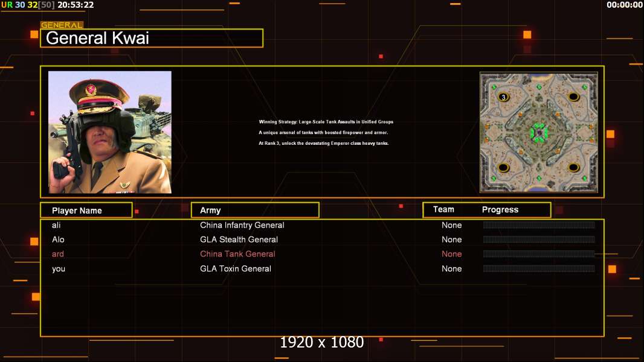Click GLA Stealth General army entry
This screenshot has height=362, width=644.
pyautogui.click(x=239, y=240)
